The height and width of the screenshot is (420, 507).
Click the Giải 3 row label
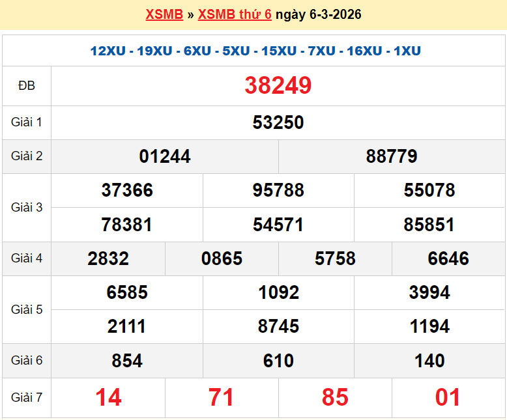click(27, 207)
